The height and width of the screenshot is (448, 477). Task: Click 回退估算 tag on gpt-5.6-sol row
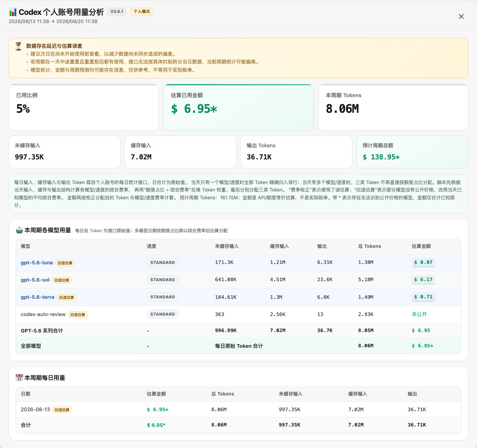[x=62, y=280]
